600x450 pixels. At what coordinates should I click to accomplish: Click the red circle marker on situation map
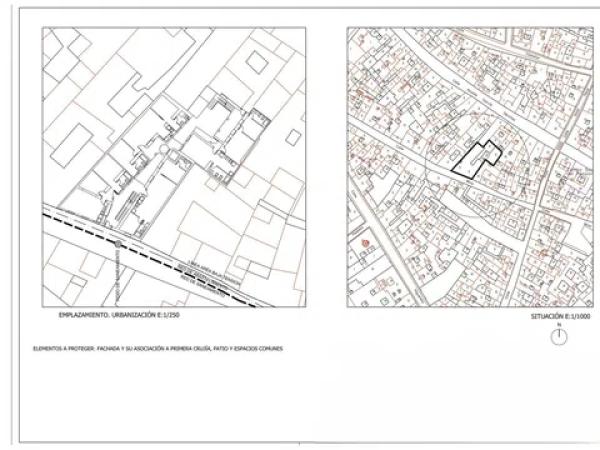click(x=365, y=243)
